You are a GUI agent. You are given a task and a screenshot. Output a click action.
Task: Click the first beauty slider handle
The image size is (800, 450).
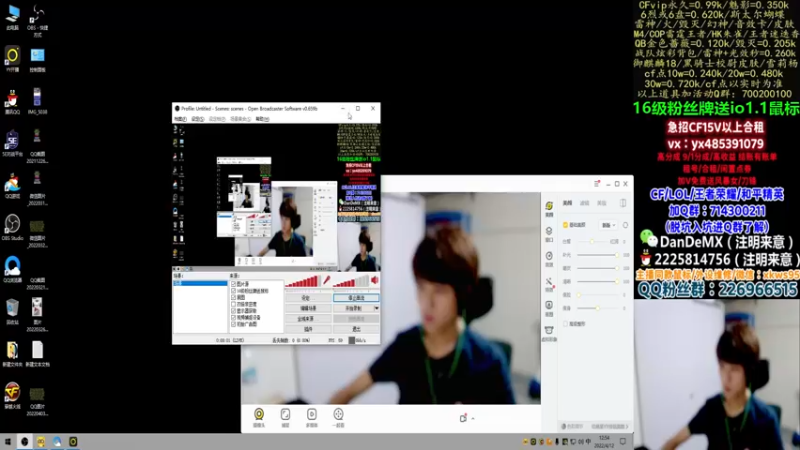pos(592,241)
